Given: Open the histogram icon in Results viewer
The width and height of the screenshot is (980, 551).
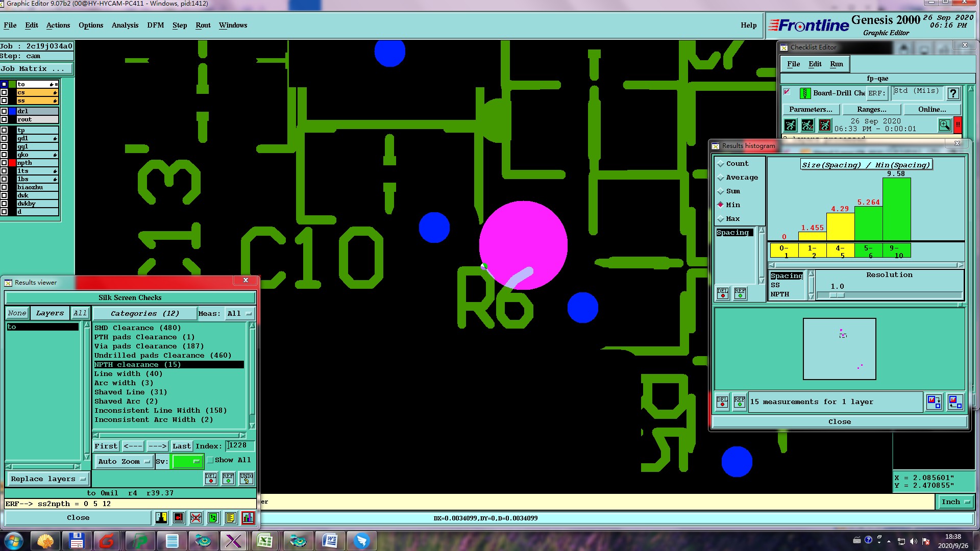Looking at the screenshot, I should pos(248,518).
